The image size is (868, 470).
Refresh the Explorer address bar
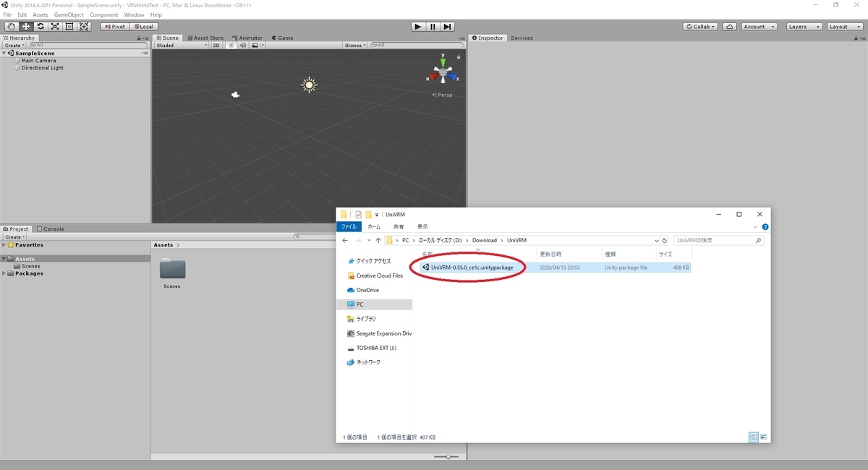click(663, 241)
